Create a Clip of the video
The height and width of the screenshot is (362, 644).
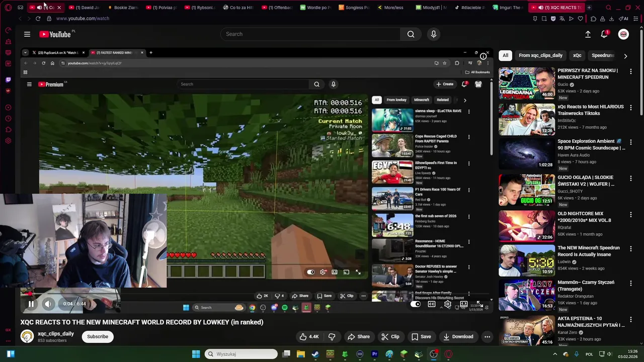click(x=390, y=337)
